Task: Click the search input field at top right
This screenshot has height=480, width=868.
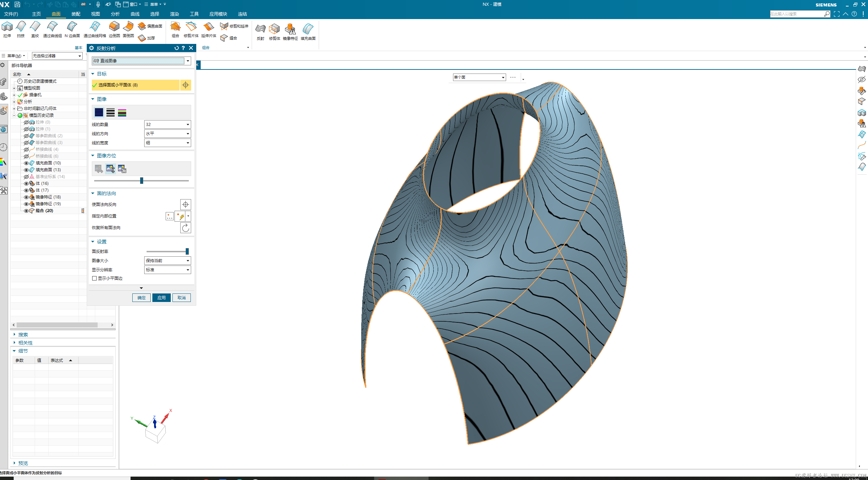Action: coord(797,14)
